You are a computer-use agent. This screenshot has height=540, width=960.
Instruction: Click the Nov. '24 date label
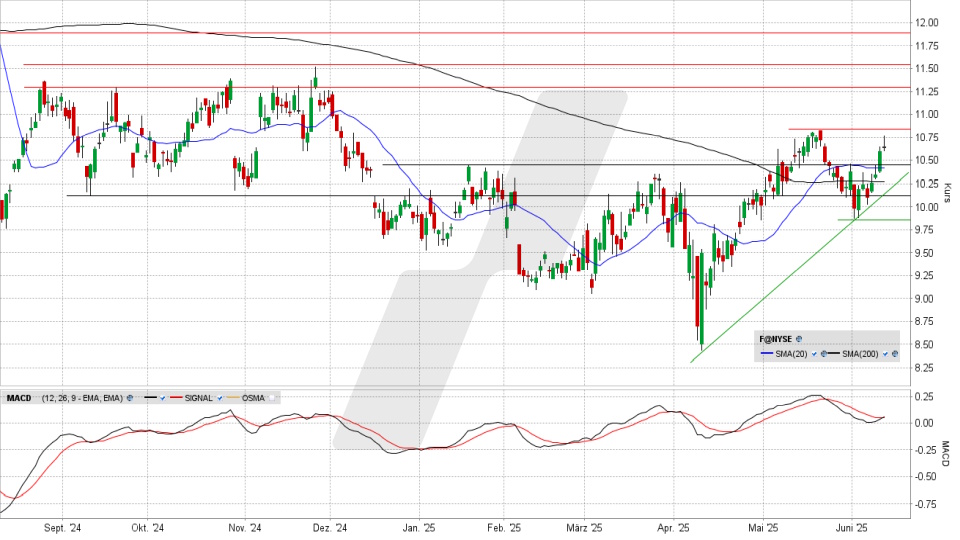244,528
